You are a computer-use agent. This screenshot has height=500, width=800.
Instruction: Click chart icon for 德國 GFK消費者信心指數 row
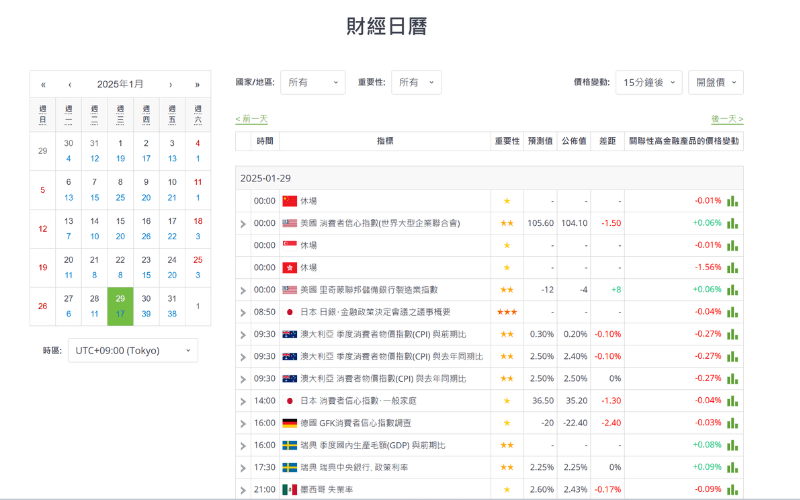[733, 422]
